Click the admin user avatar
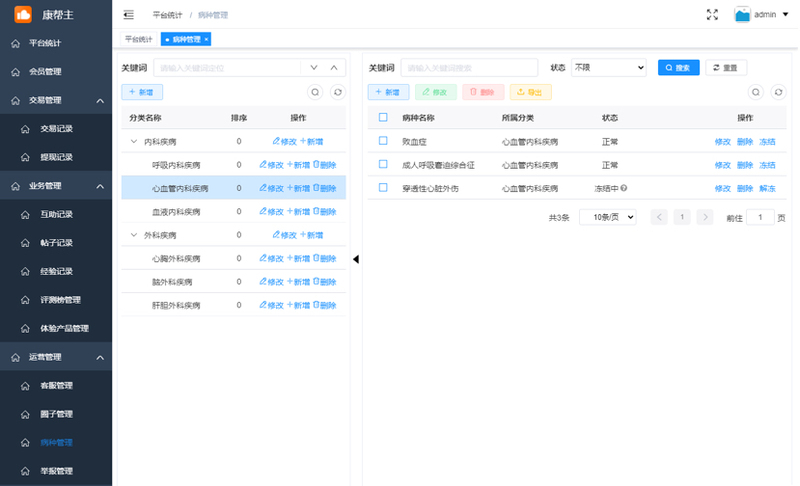 [x=742, y=15]
